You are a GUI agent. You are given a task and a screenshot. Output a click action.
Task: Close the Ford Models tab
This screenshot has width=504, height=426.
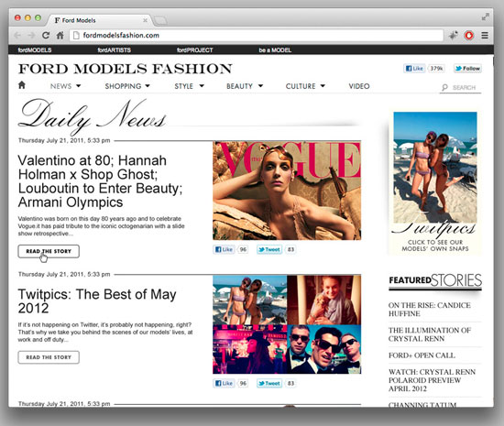pos(145,20)
